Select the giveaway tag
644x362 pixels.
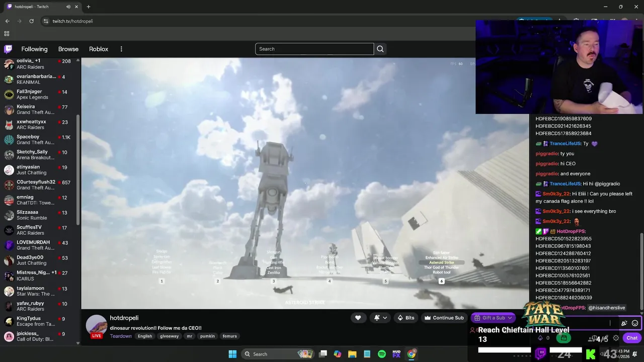coord(169,336)
